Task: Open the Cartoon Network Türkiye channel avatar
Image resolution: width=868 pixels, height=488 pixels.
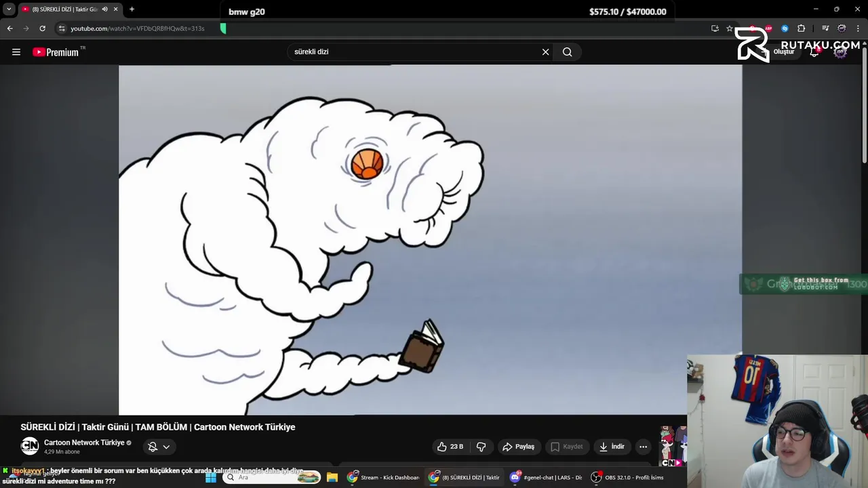Action: tap(30, 446)
